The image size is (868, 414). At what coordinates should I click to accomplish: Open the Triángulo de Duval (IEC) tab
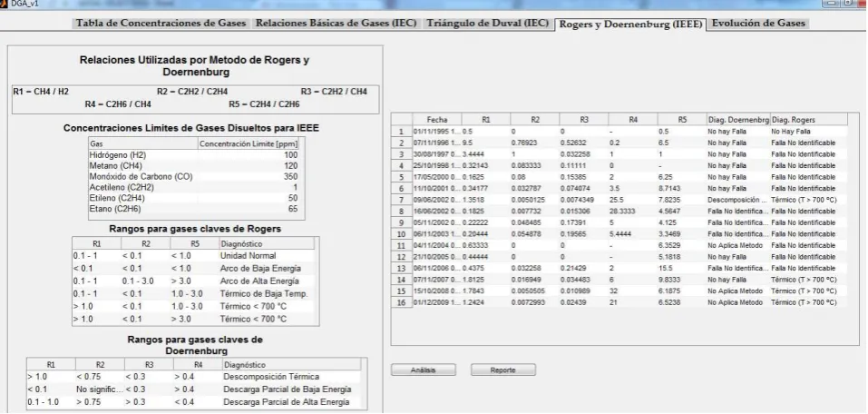click(487, 24)
